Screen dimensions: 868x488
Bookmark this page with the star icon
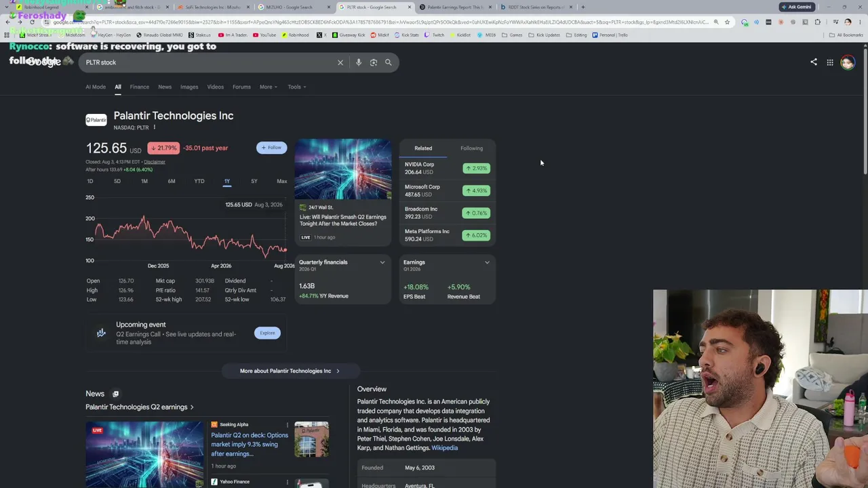tap(727, 22)
